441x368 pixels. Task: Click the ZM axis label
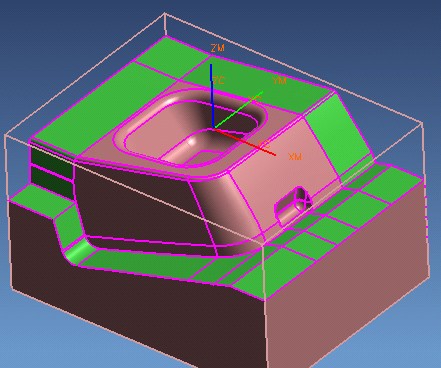(218, 48)
